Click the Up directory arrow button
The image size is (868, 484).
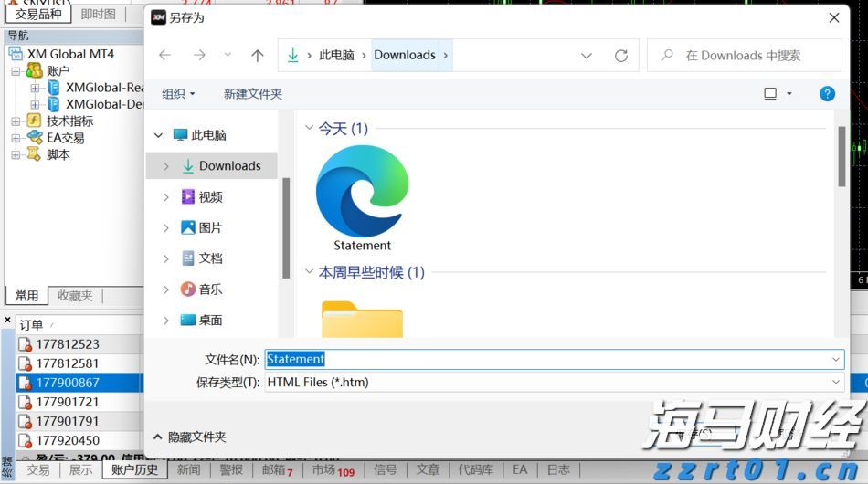pyautogui.click(x=258, y=56)
